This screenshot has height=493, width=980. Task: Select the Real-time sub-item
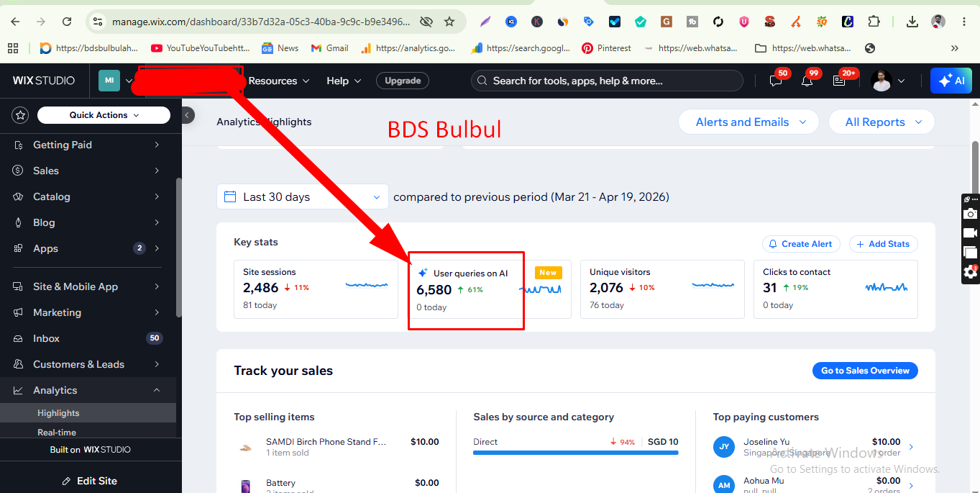(88, 432)
